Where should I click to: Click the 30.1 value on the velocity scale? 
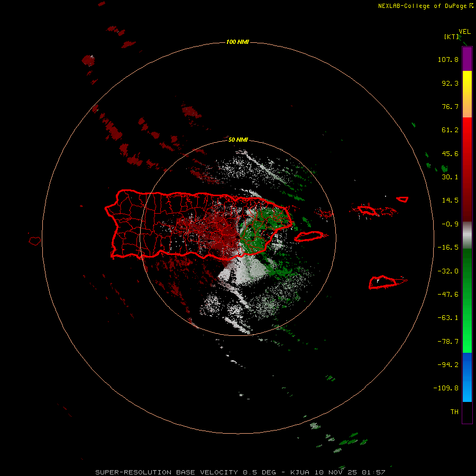pyautogui.click(x=450, y=177)
